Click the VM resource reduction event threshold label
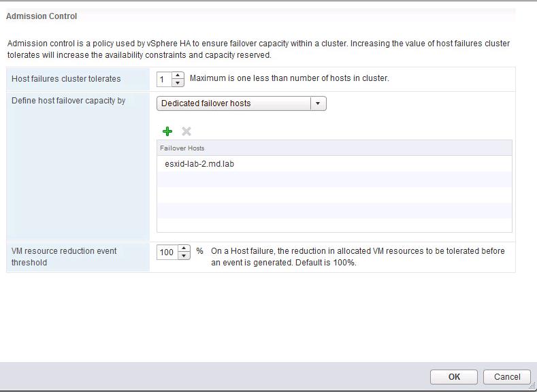 click(x=64, y=257)
